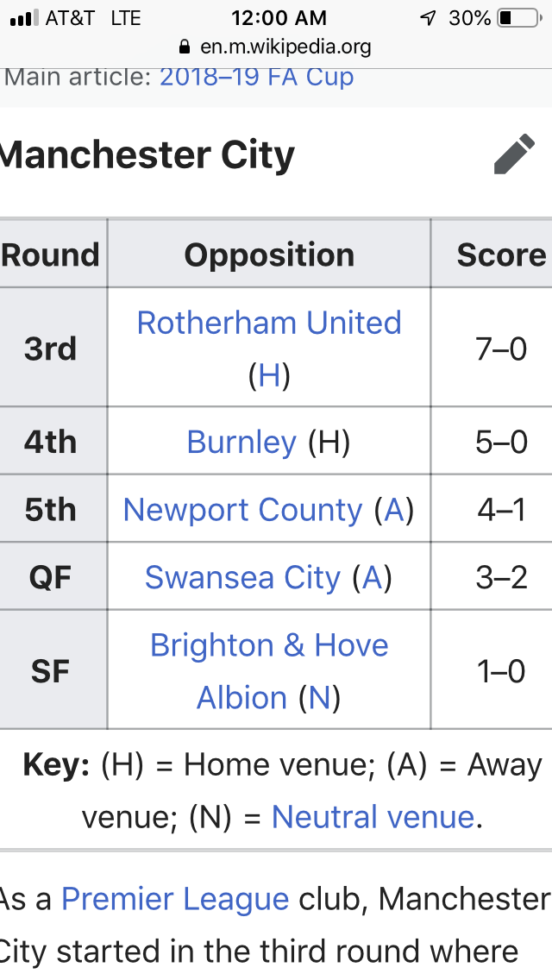Open the 2018–19 FA Cup main article link
The width and height of the screenshot is (552, 980).
coord(256,76)
